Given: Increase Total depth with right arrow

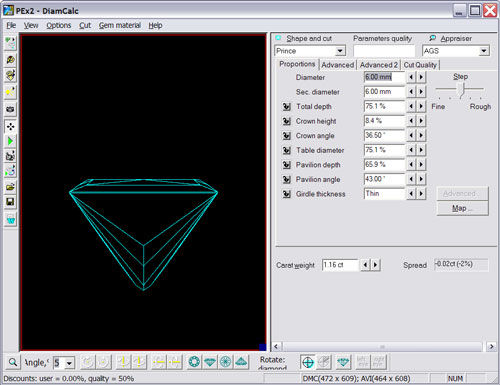Looking at the screenshot, I should [421, 106].
